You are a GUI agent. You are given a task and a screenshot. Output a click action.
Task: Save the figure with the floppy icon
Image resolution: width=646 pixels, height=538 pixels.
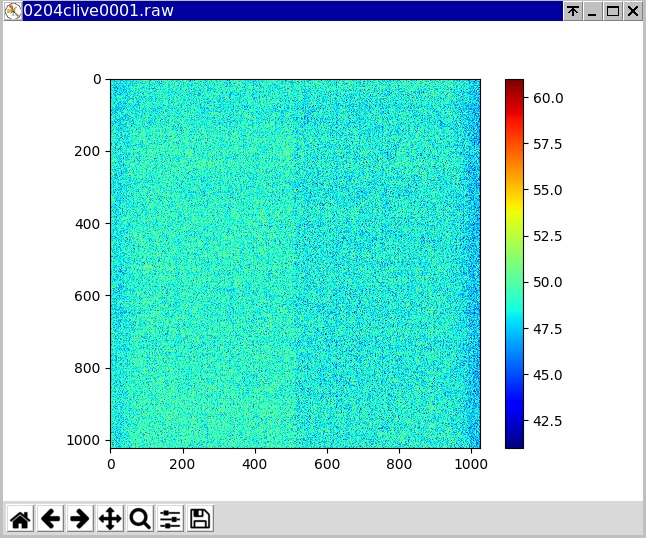point(200,518)
